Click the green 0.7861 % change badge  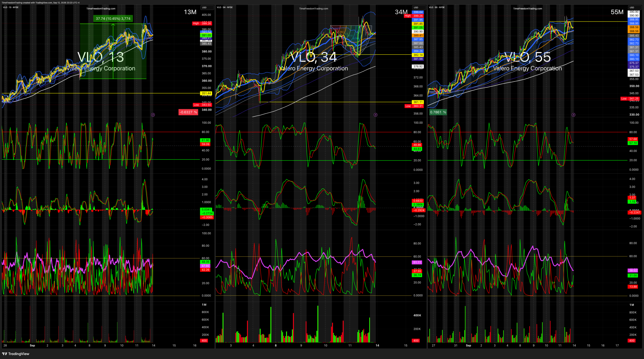[x=438, y=112]
